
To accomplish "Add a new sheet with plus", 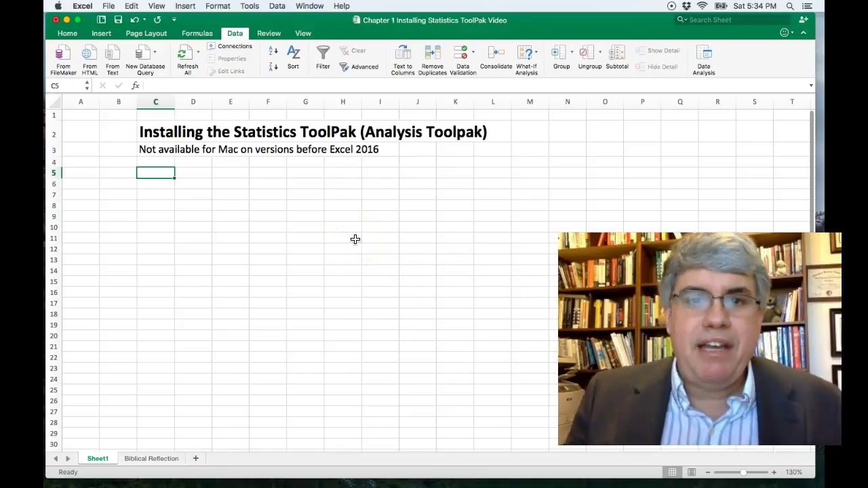I will (x=195, y=458).
